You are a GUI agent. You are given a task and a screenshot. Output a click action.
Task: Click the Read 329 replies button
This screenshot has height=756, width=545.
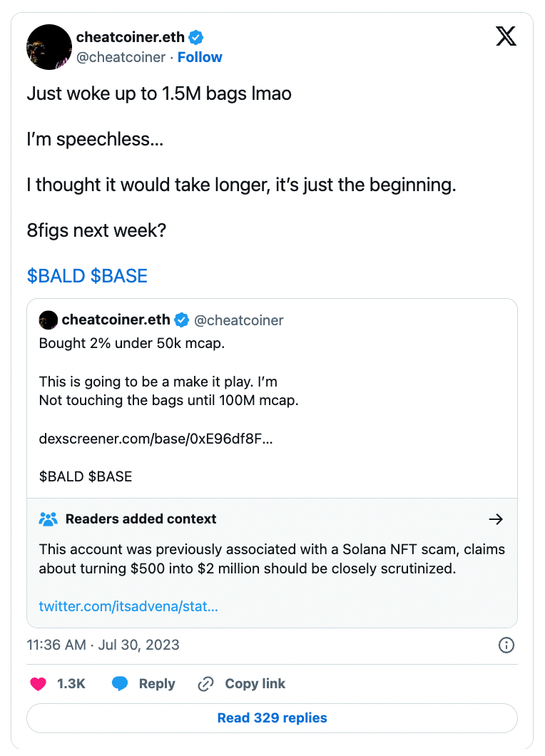coord(272,718)
